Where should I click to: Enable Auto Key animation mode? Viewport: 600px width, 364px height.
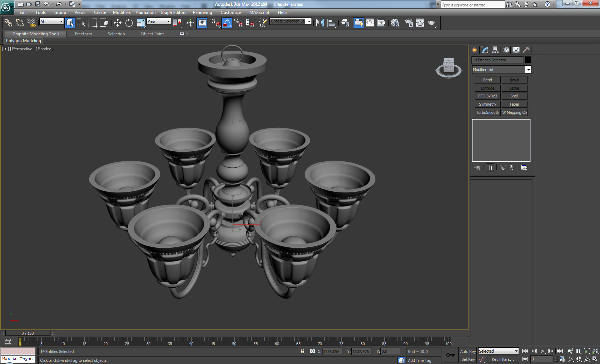pyautogui.click(x=467, y=352)
